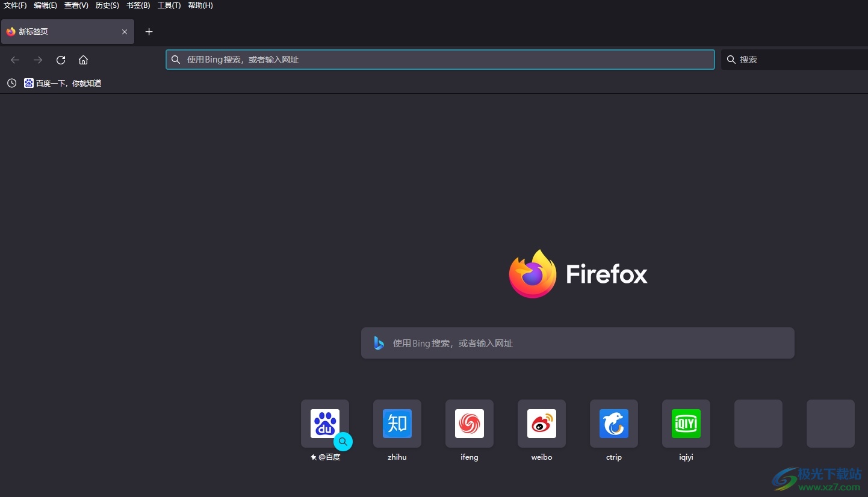The width and height of the screenshot is (868, 497).
Task: Open the 查看(V) menu
Action: [76, 5]
